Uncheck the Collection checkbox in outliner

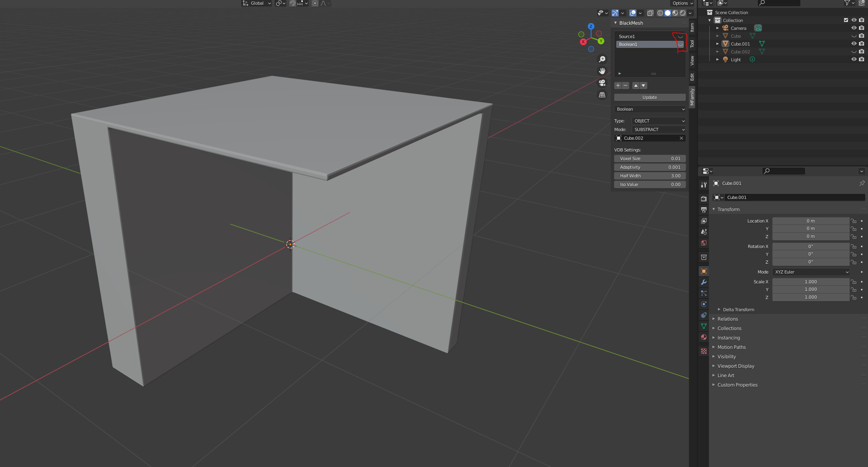click(845, 20)
